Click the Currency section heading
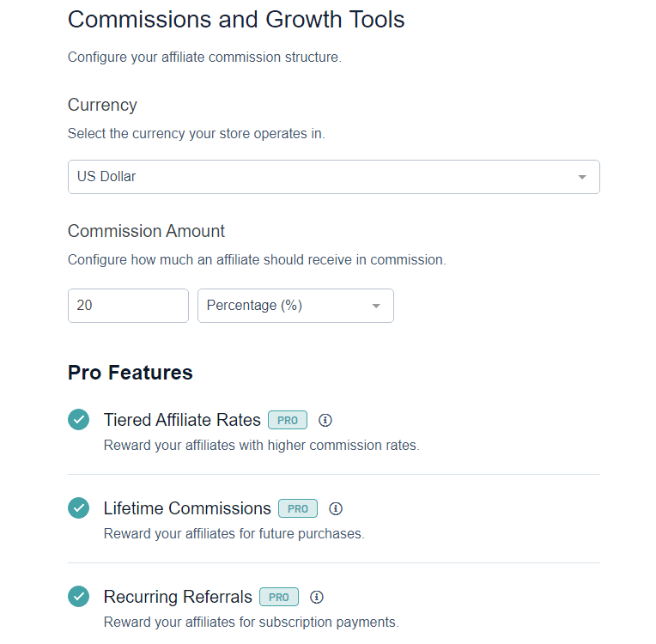Screen dimensions: 656x644 (x=102, y=106)
